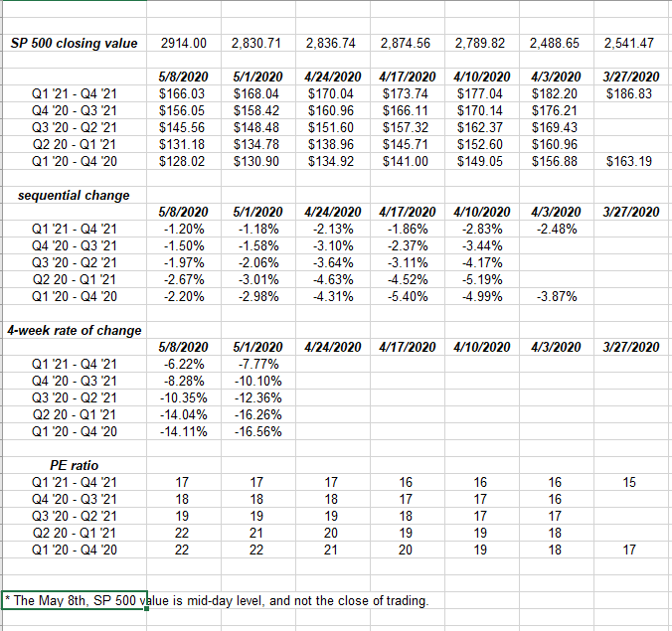The image size is (672, 631).
Task: Select the 4/10/2020 header in sequential change section
Action: [482, 212]
